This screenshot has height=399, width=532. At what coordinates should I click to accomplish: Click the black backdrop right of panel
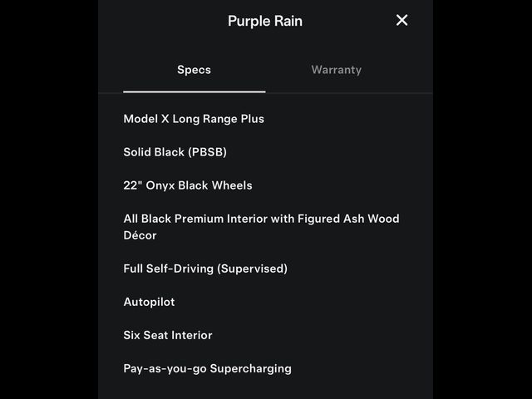point(482,199)
